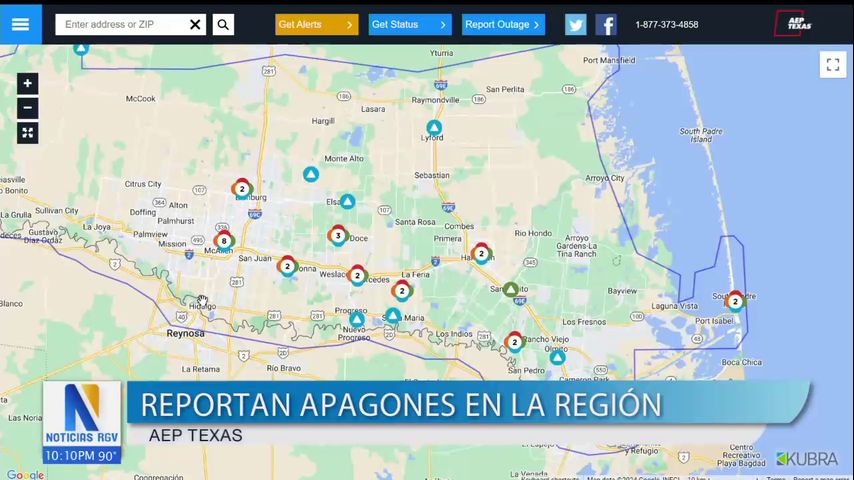This screenshot has width=854, height=480.
Task: Open the Report Outage page
Action: 503,24
